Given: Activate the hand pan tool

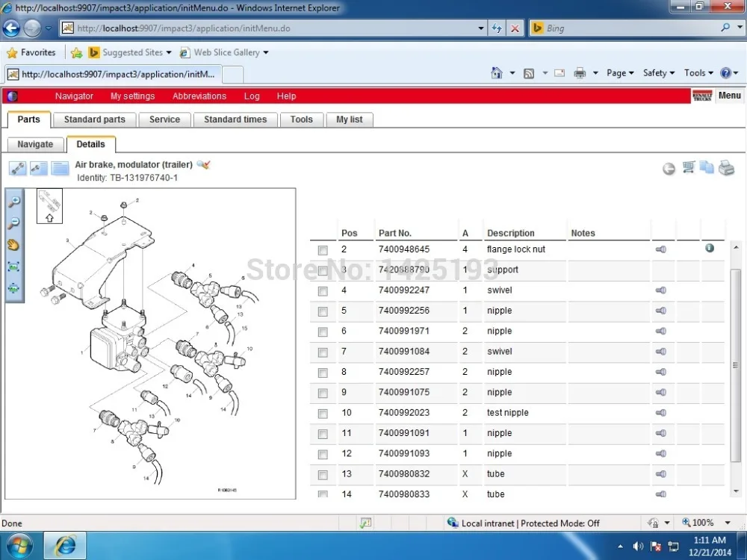Looking at the screenshot, I should [x=14, y=244].
